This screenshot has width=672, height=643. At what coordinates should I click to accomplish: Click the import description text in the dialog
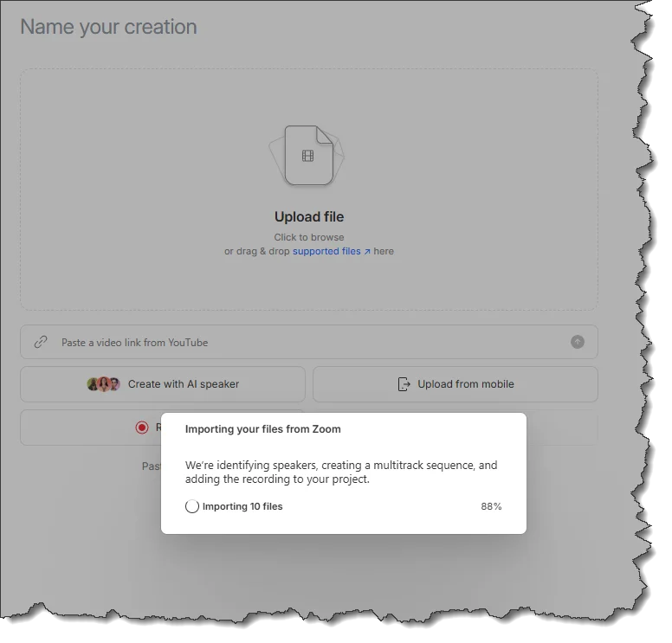[x=341, y=472]
